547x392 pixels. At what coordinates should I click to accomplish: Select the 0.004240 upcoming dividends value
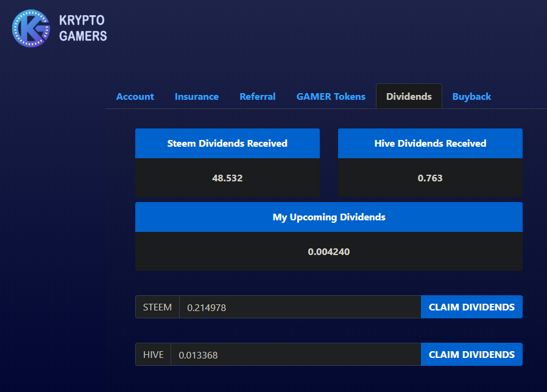point(329,252)
